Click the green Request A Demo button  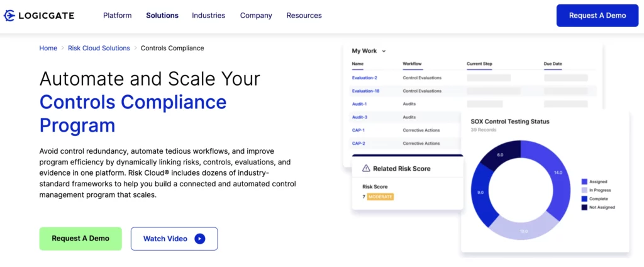click(80, 239)
